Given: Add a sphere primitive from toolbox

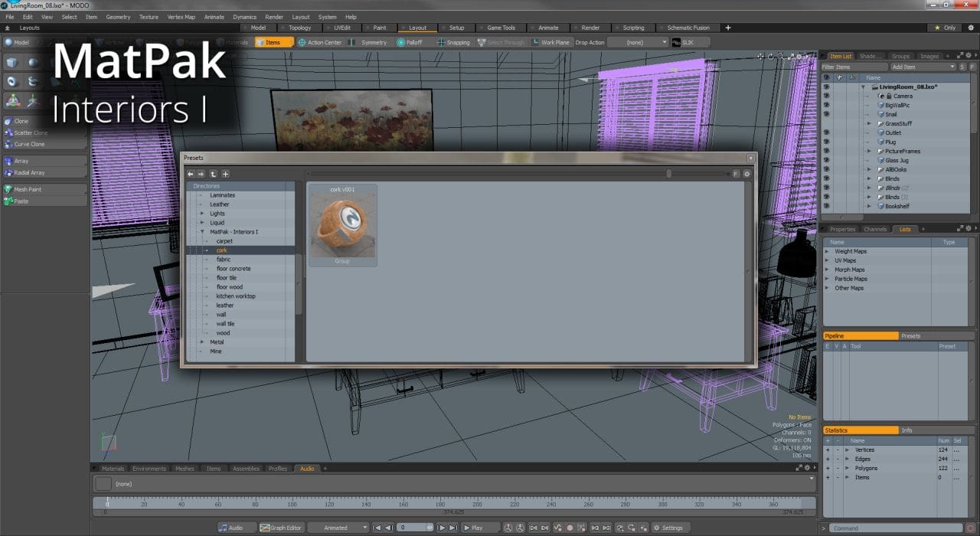Looking at the screenshot, I should point(34,62).
